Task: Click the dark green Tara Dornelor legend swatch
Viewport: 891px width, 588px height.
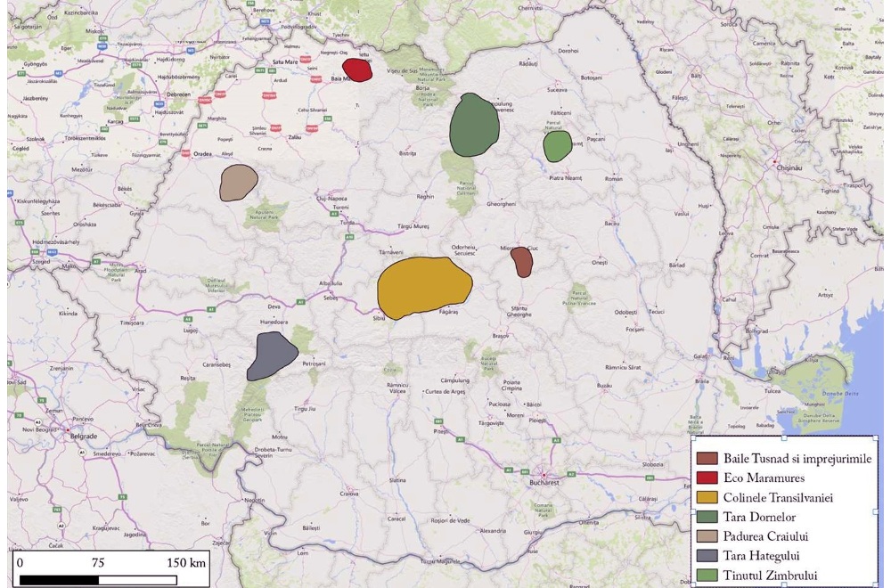Action: [x=707, y=517]
